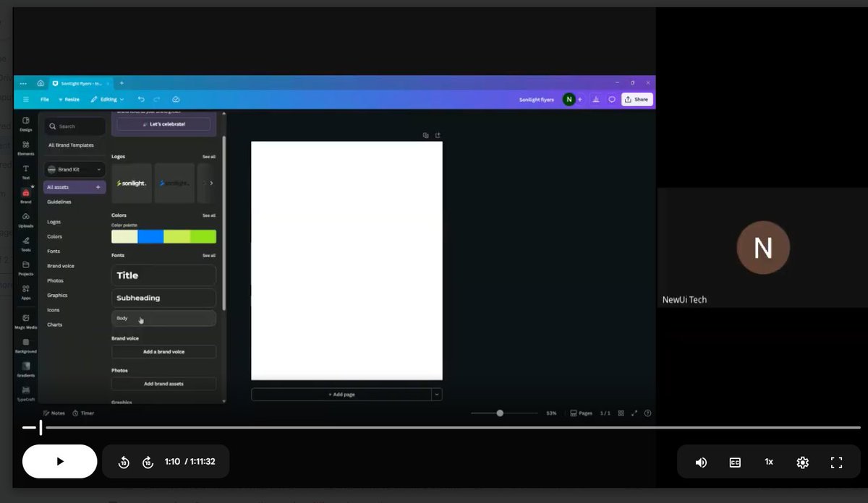
Task: Click the Share button
Action: [637, 99]
